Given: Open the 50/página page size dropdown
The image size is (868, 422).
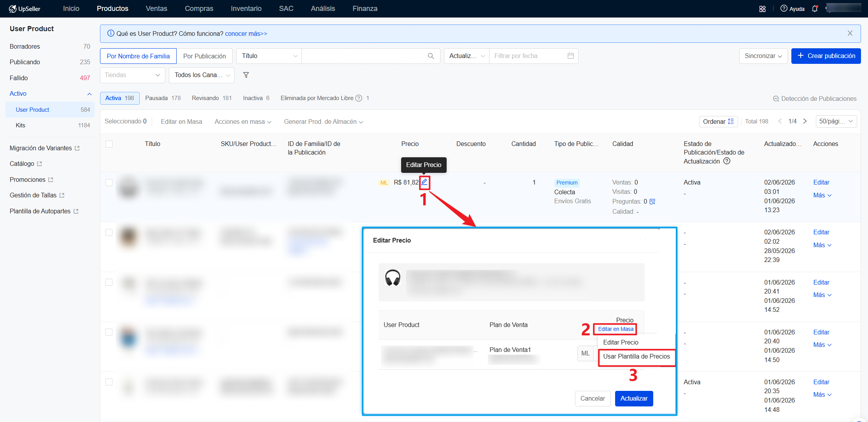Looking at the screenshot, I should (836, 121).
